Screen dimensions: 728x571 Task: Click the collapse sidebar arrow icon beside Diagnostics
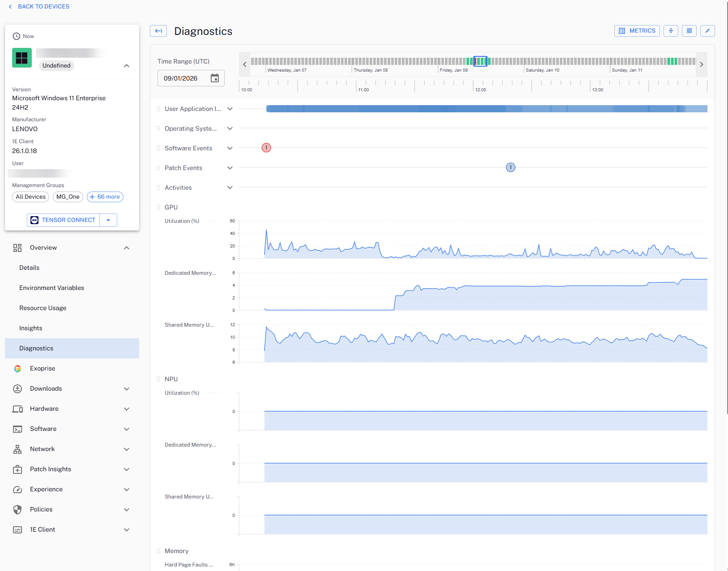pos(158,31)
